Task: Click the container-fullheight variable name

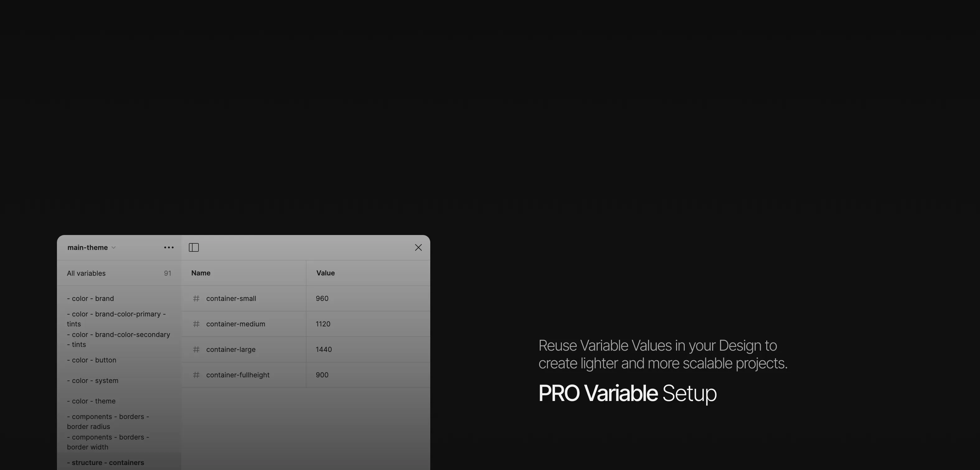Action: (x=238, y=375)
